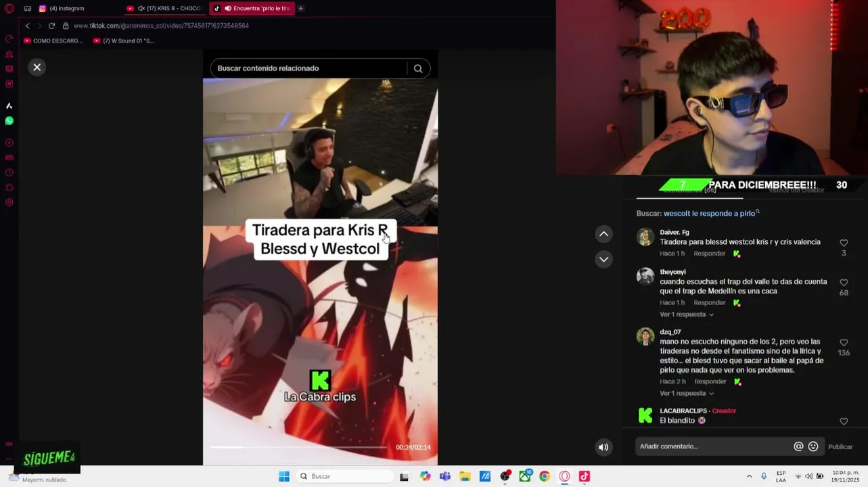This screenshot has width=868, height=487.
Task: Open the W Sound 01 bookmark
Action: (x=124, y=41)
